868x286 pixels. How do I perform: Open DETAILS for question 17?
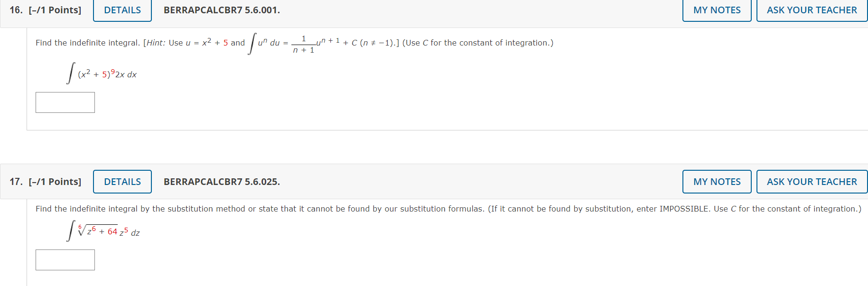point(122,182)
